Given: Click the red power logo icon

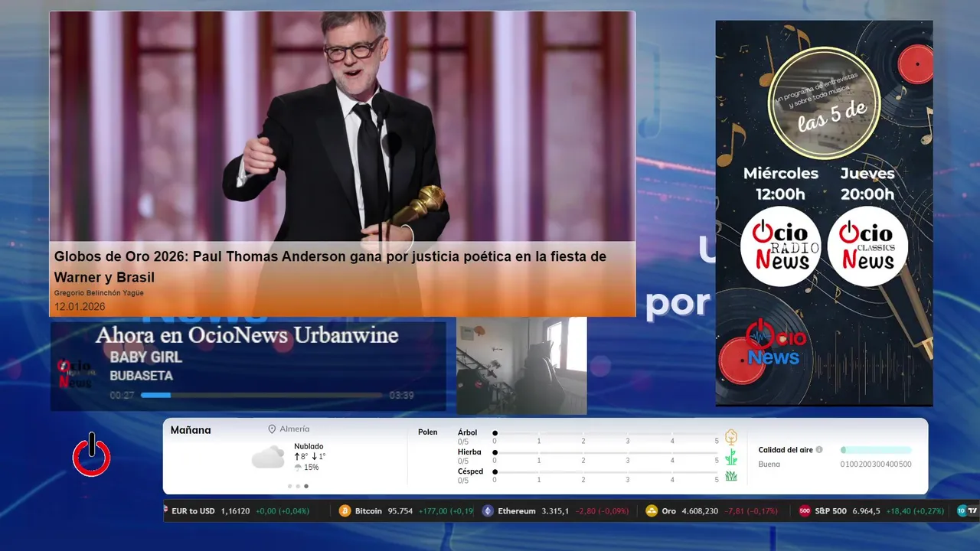Looking at the screenshot, I should point(92,455).
